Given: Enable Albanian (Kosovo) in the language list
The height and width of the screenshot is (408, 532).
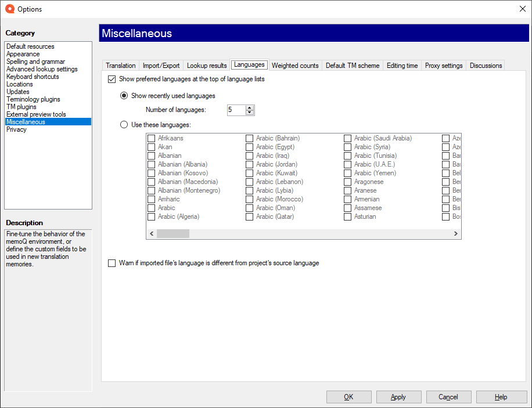Looking at the screenshot, I should click(151, 173).
